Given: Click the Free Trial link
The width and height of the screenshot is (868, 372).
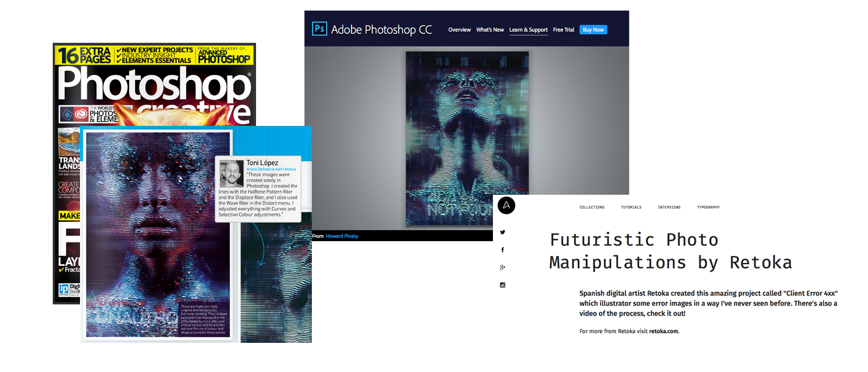Looking at the screenshot, I should tap(564, 30).
